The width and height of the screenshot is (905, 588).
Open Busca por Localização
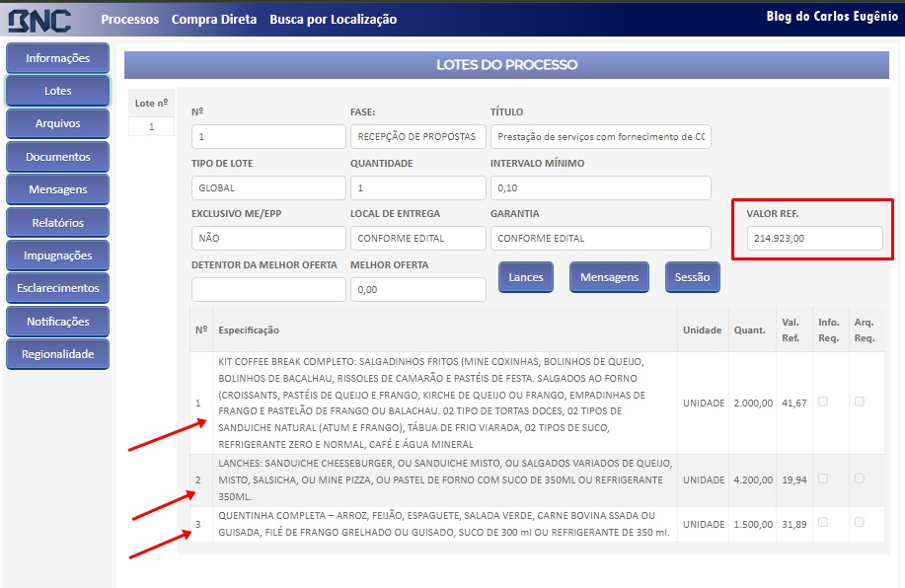point(333,19)
